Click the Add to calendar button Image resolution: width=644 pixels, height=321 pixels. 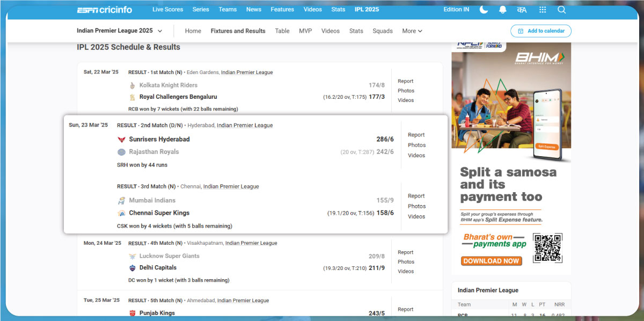(541, 31)
